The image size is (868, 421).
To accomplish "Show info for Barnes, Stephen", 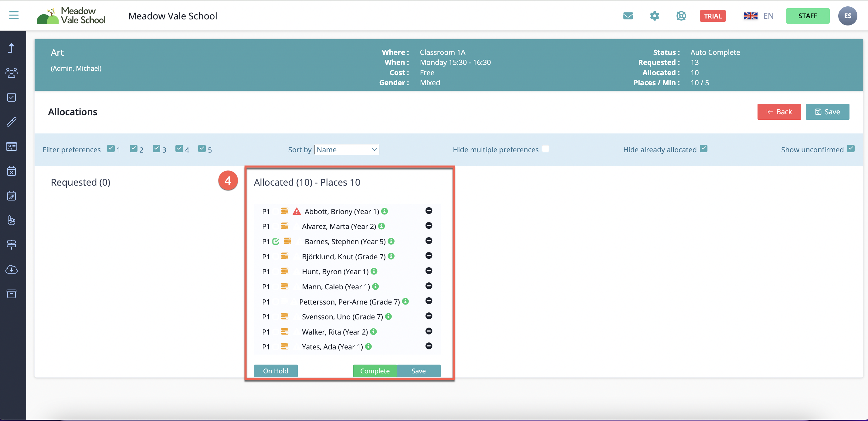I will click(x=391, y=241).
